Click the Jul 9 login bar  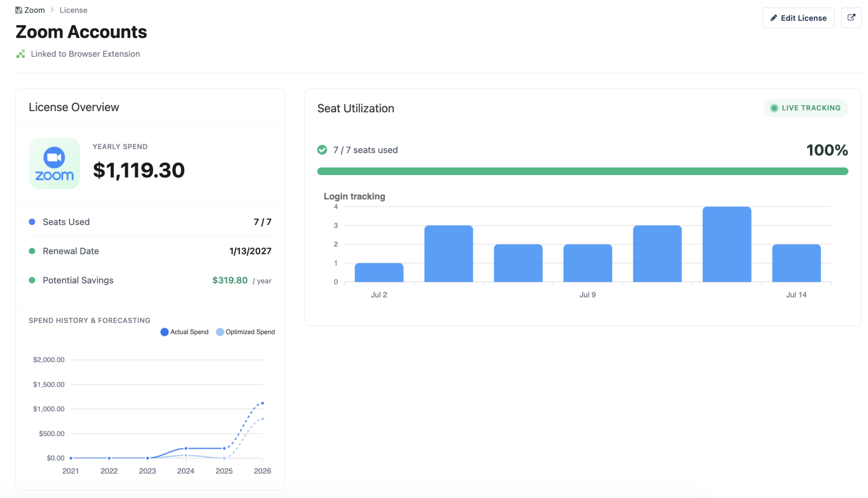tap(588, 263)
